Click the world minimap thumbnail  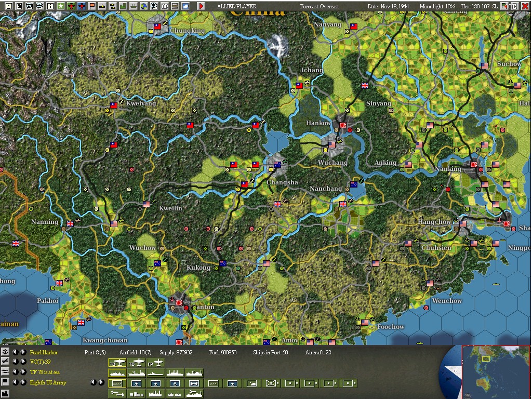coord(496,372)
